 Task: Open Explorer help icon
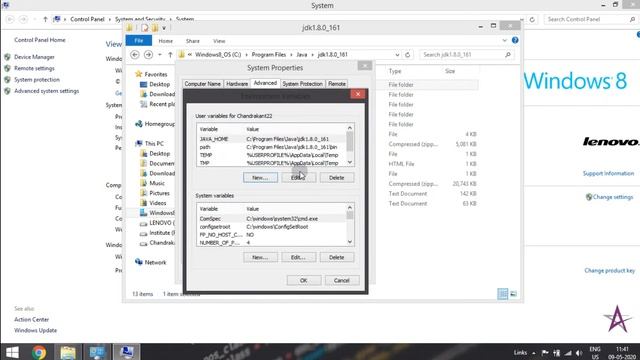(x=515, y=40)
